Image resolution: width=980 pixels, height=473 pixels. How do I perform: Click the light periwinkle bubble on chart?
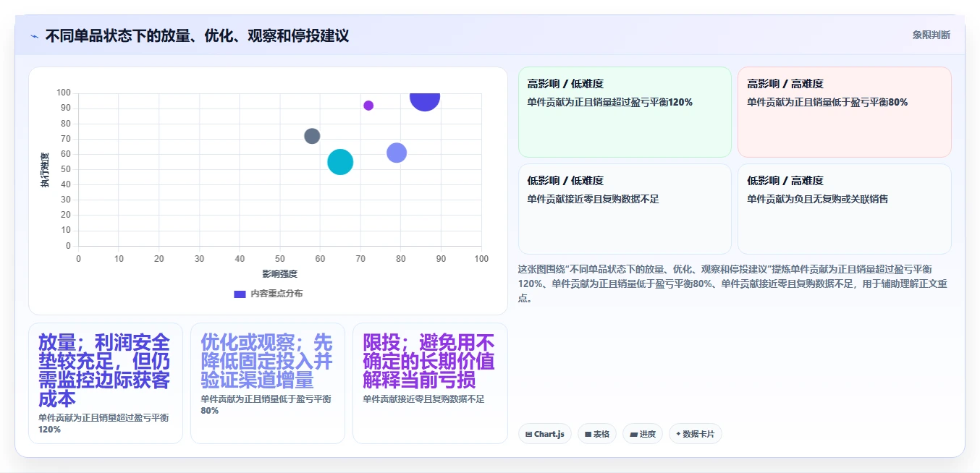[x=397, y=153]
